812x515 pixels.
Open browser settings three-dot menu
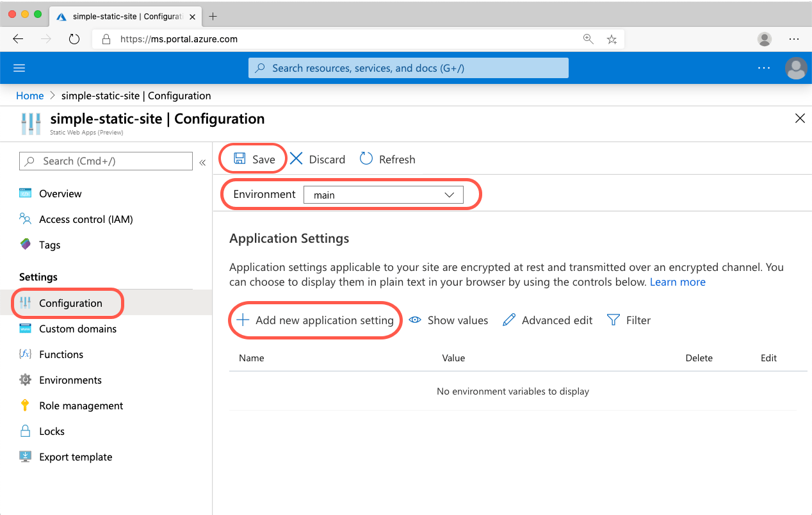(794, 39)
